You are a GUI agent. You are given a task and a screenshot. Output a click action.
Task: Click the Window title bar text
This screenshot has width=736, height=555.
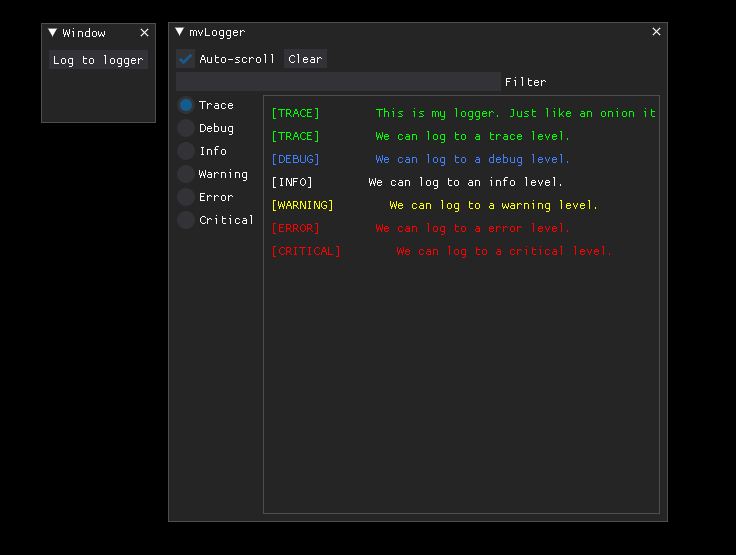coord(84,33)
